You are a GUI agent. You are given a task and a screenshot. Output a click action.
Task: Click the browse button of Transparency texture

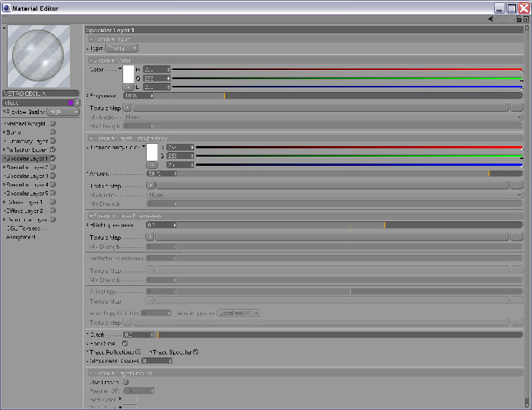[517, 186]
